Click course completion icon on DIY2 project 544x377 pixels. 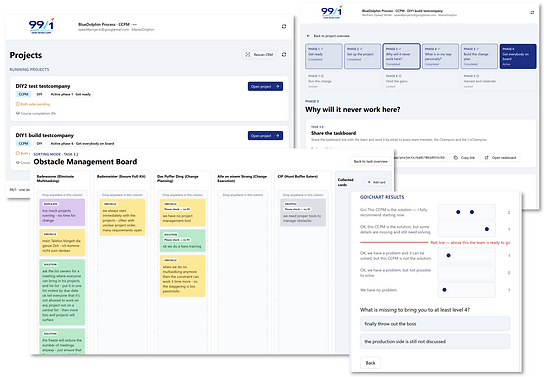(x=18, y=113)
